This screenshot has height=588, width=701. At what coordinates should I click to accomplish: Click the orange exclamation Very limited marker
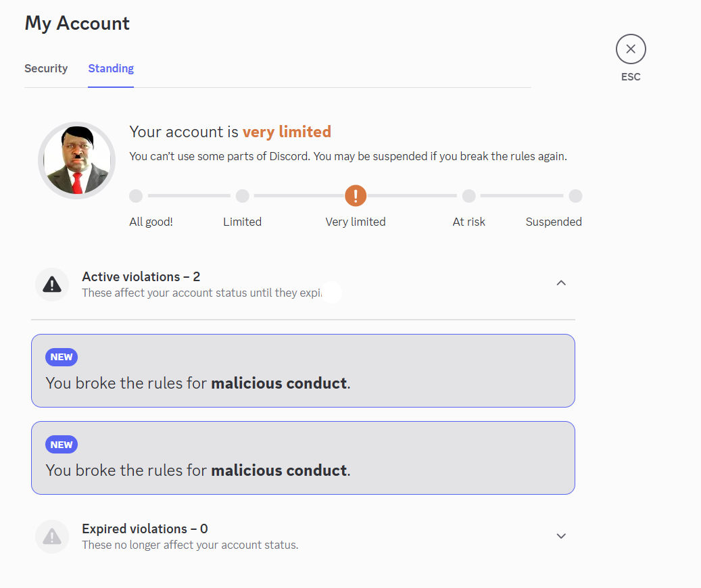[x=356, y=196]
